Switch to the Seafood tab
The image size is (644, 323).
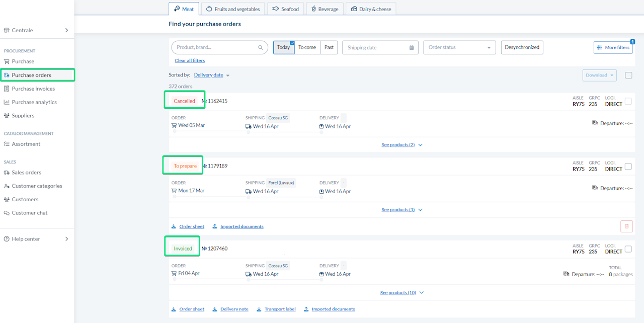point(286,9)
